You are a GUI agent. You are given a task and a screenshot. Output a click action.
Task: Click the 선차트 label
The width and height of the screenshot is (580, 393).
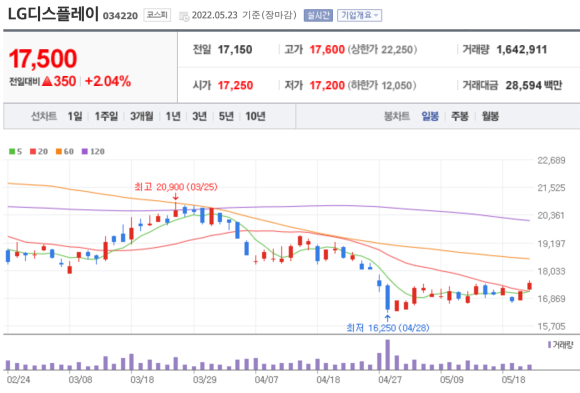tap(44, 117)
